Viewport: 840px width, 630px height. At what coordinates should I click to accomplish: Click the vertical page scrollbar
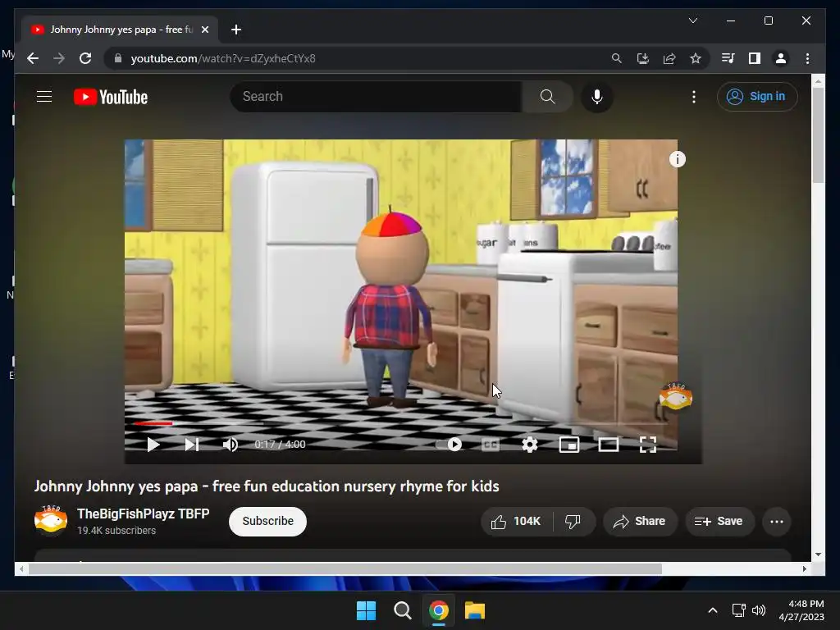point(818,135)
